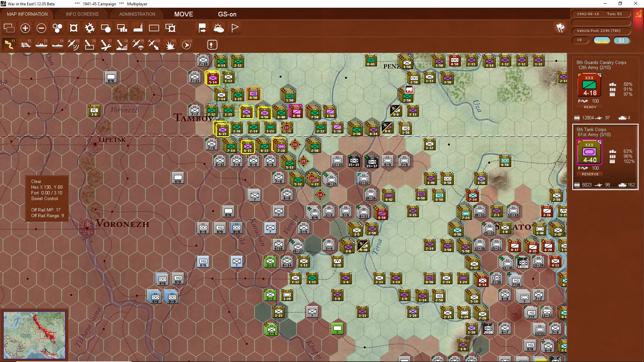Click the rectangle with circle map icon
This screenshot has width=644, height=362.
[106, 28]
